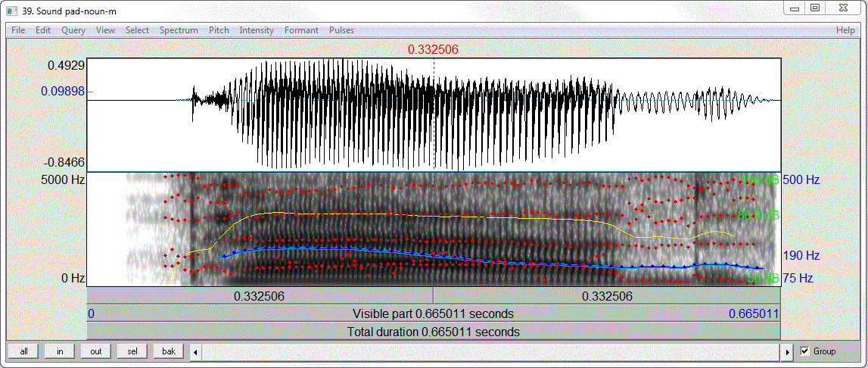Click the 500 Hz pitch ceiling label

[x=801, y=179]
